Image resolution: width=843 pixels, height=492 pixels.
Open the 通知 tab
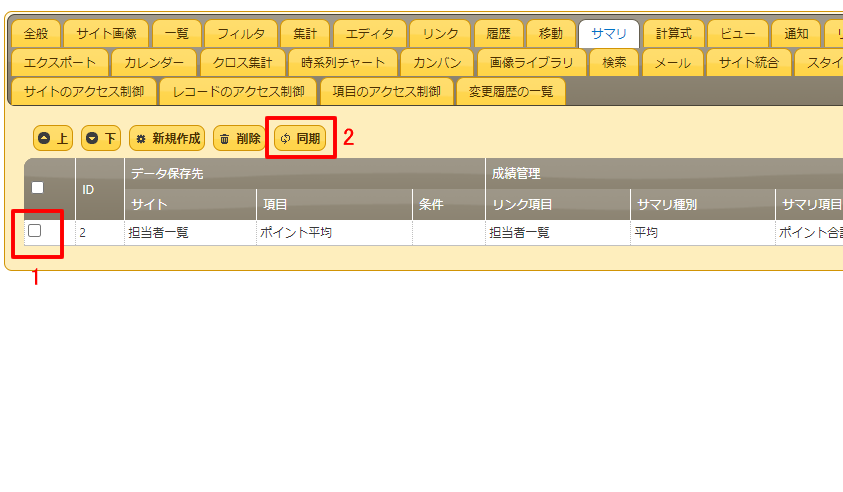coord(796,34)
